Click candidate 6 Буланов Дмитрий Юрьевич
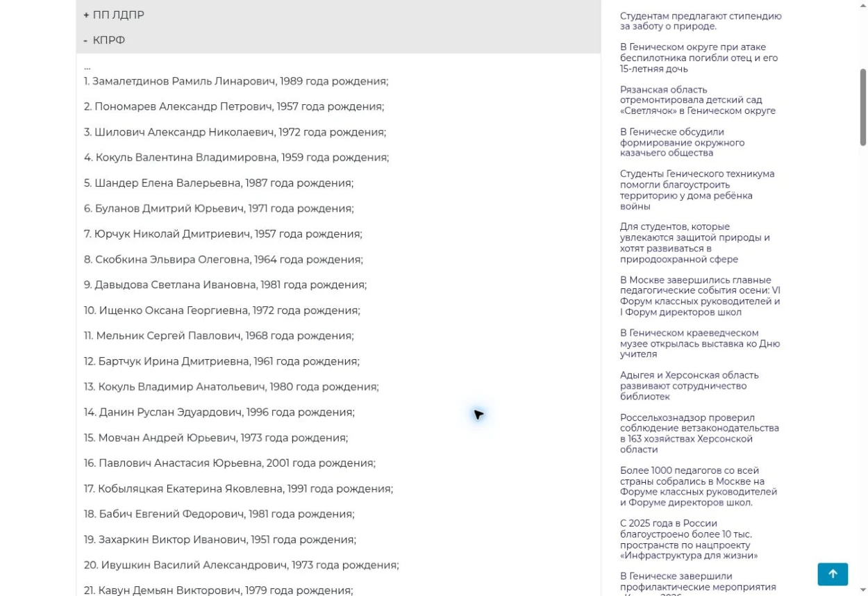Screen dimensions: 868x596 click(x=219, y=208)
